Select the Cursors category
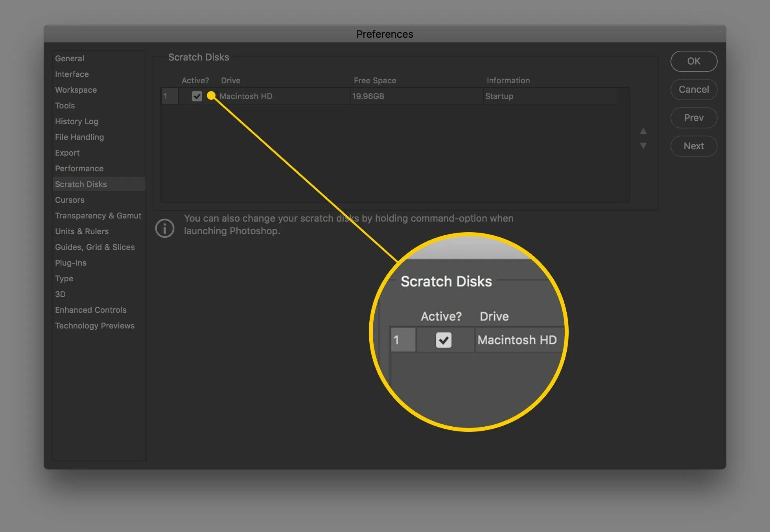The width and height of the screenshot is (770, 532). 70,200
